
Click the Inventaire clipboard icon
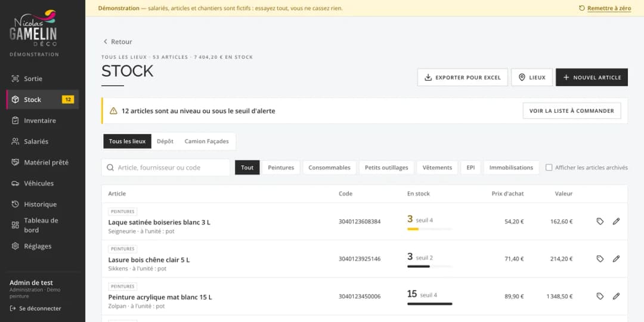[15, 120]
